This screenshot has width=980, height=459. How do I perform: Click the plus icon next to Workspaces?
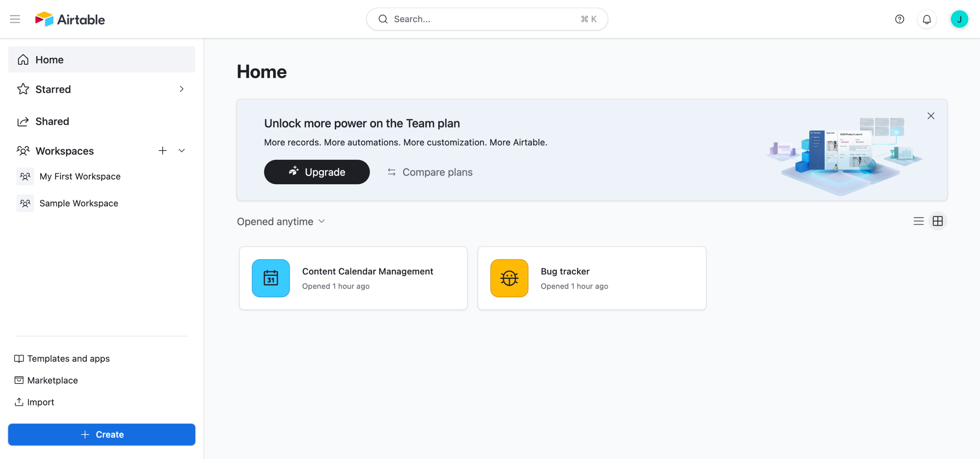pyautogui.click(x=162, y=151)
